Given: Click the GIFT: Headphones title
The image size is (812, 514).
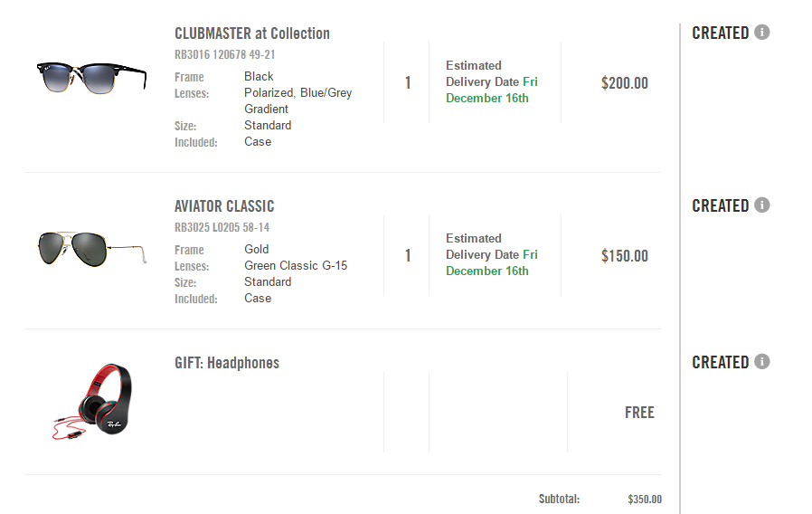Looking at the screenshot, I should [x=227, y=363].
